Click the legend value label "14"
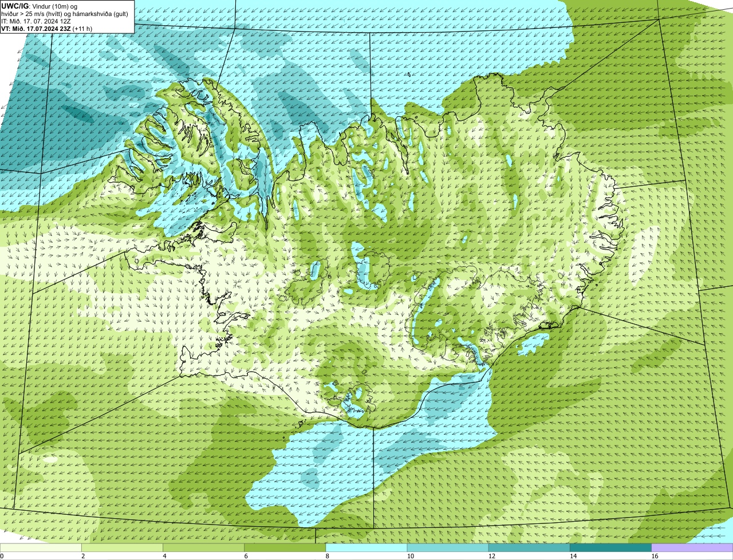The image size is (733, 560). (573, 556)
